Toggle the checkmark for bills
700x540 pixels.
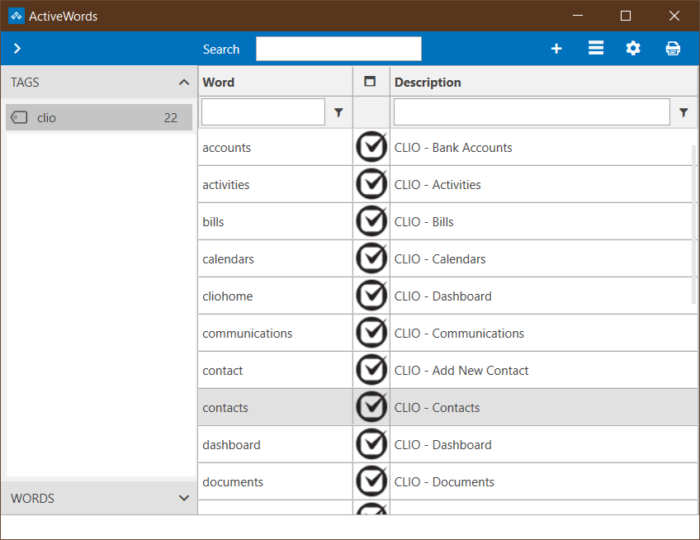pos(371,221)
